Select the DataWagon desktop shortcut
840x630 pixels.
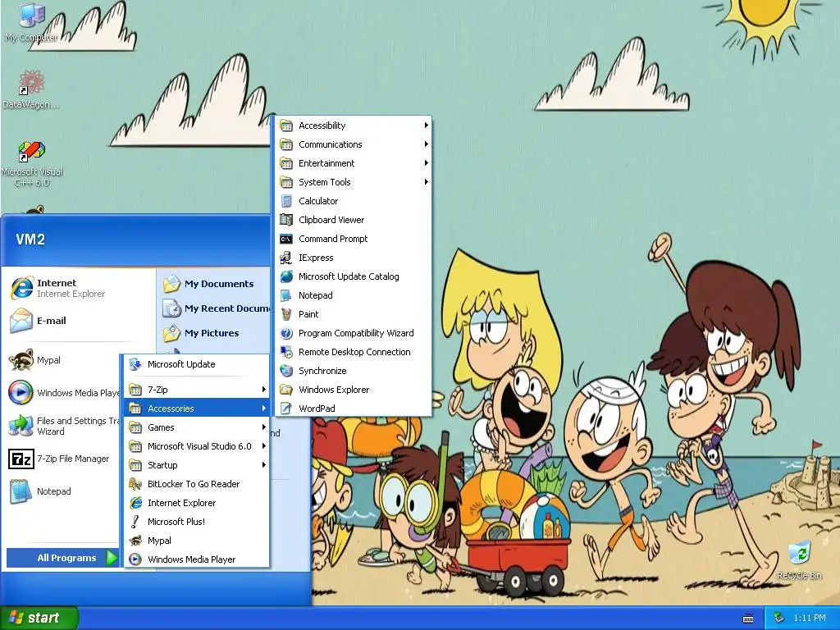click(x=31, y=89)
